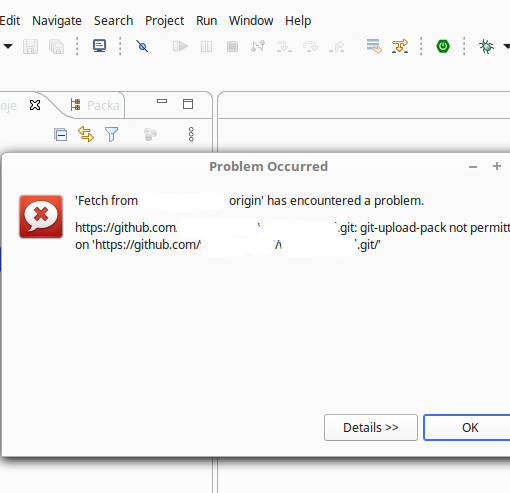Click the Step Into icon
The image size is (510, 493).
(284, 46)
